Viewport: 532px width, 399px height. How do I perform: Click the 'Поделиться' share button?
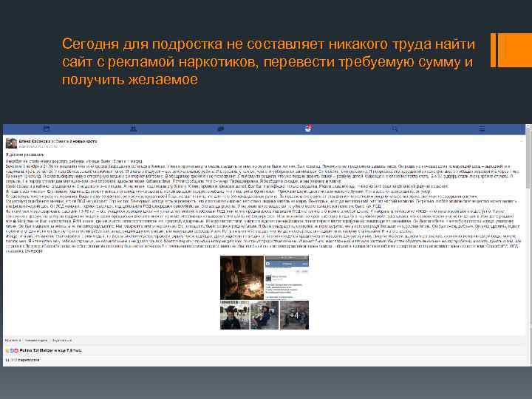click(62, 340)
